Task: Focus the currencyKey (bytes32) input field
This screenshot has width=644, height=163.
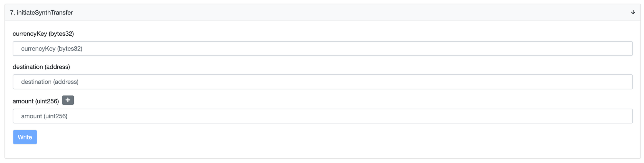Action: coord(323,49)
